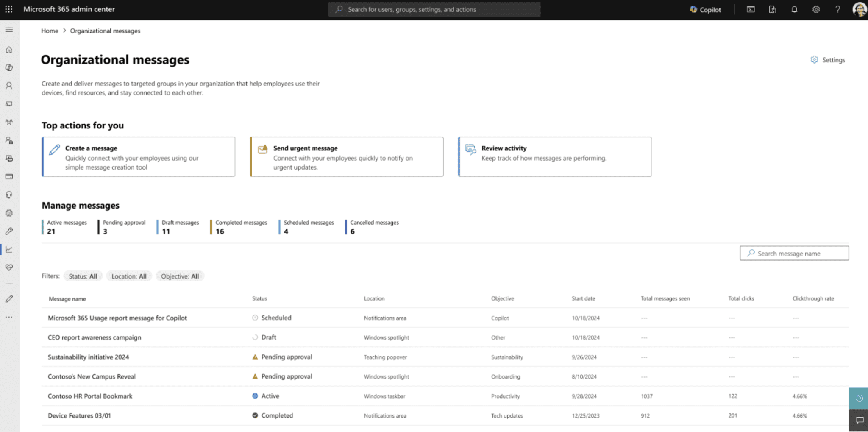Open the Location filter dropdown
The image size is (868, 432).
tap(129, 276)
